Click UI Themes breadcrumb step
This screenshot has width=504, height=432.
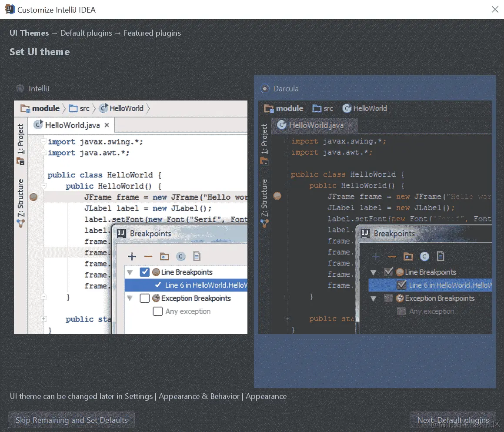pyautogui.click(x=29, y=33)
